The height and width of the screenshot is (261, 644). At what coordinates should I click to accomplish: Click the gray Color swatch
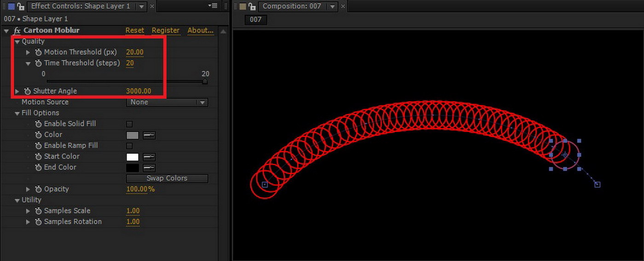(132, 135)
